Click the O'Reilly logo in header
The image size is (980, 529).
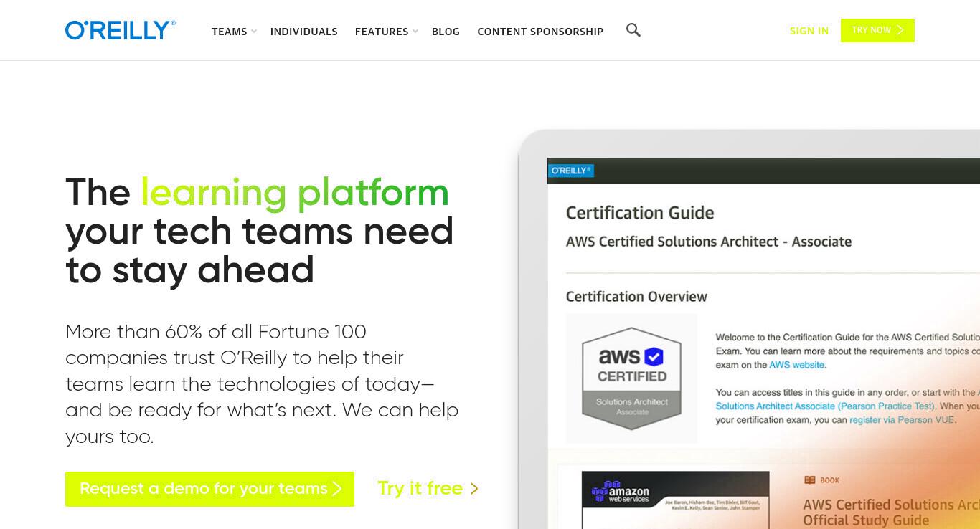coord(121,30)
